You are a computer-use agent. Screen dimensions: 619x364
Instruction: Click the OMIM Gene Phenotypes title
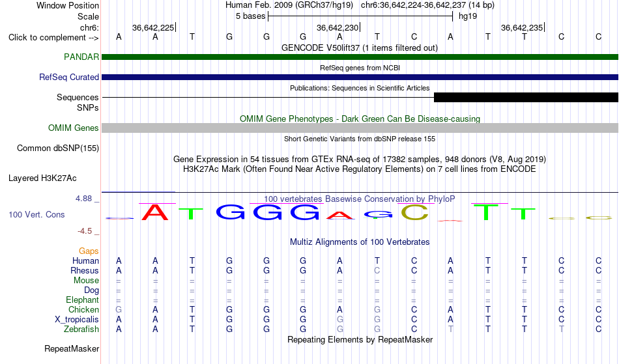(x=360, y=119)
